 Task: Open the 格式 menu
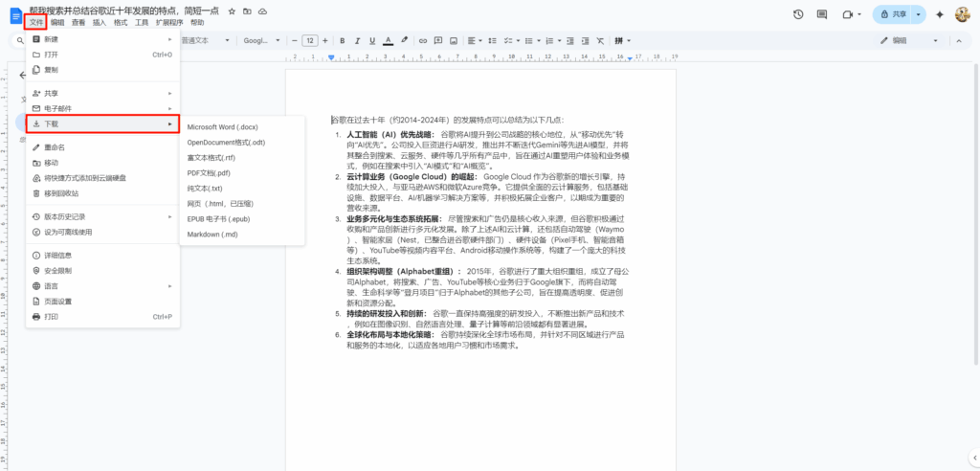[x=121, y=23]
